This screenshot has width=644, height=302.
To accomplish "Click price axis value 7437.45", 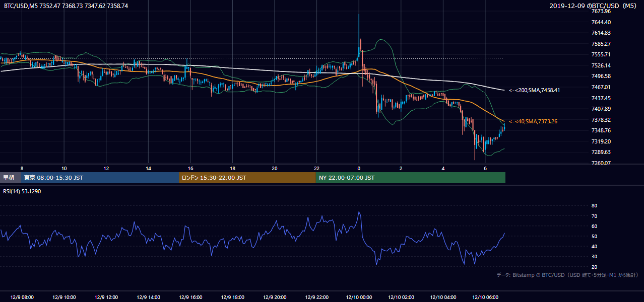I will (x=601, y=98).
